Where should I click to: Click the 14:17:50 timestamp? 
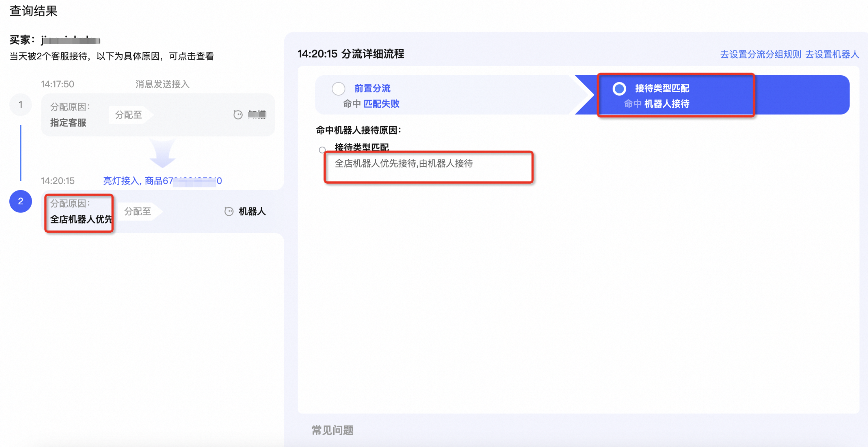[58, 84]
